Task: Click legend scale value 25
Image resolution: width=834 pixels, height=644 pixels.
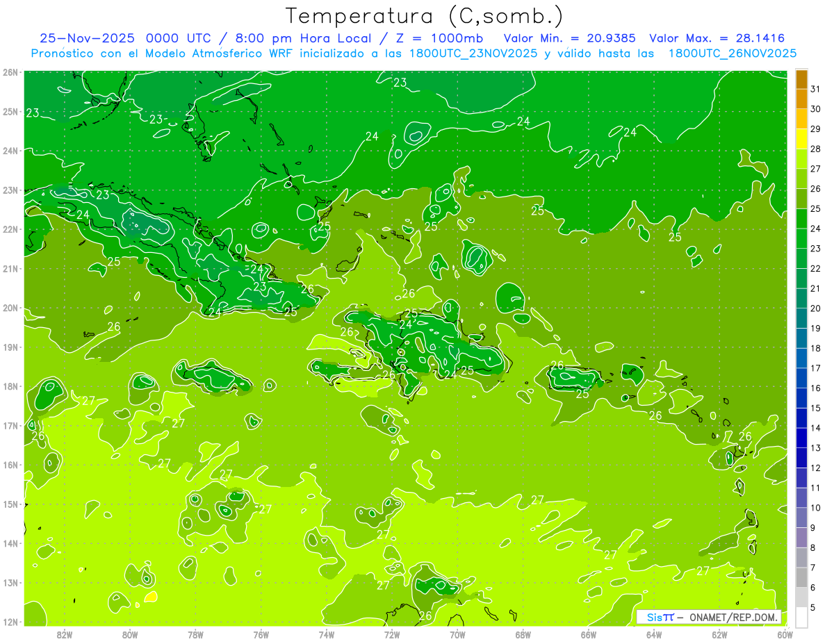Action: click(x=816, y=208)
